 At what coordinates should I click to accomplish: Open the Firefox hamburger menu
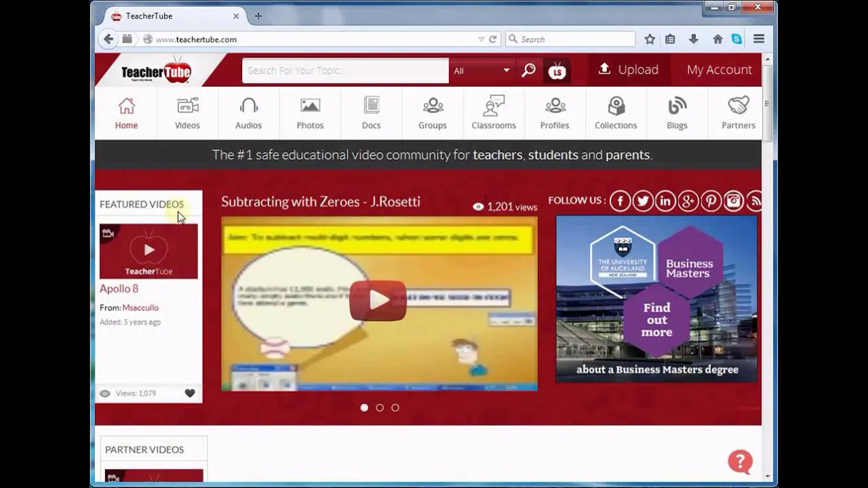coord(759,39)
